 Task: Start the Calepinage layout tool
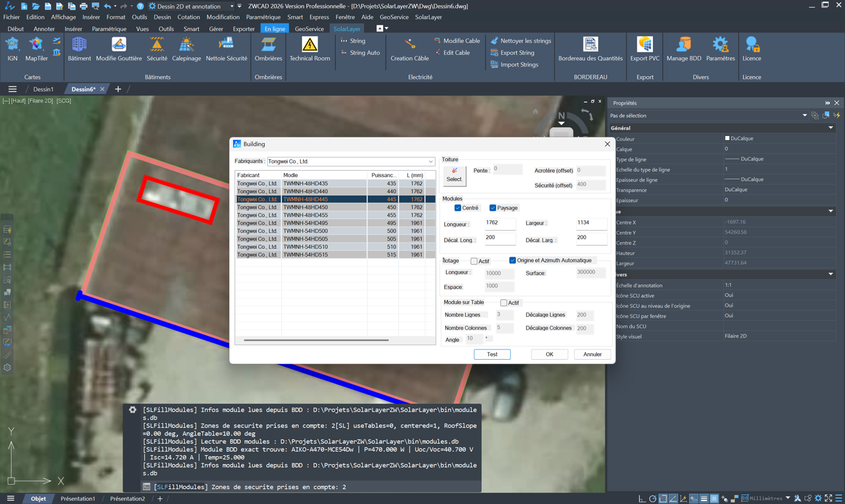point(187,49)
